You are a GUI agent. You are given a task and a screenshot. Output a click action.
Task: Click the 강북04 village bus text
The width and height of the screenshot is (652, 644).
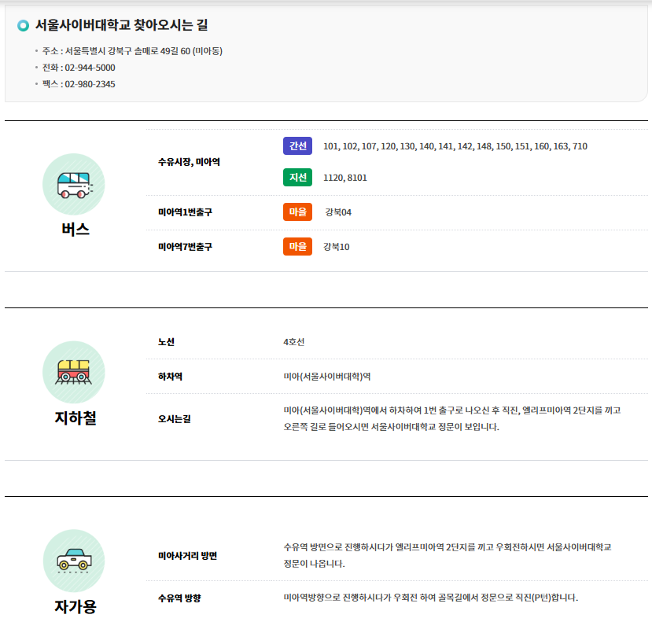tap(338, 212)
